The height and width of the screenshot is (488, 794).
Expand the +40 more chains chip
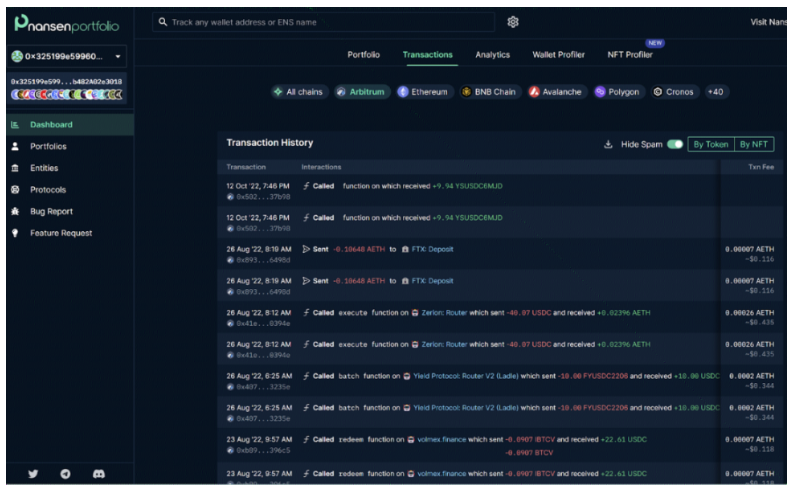click(x=716, y=92)
